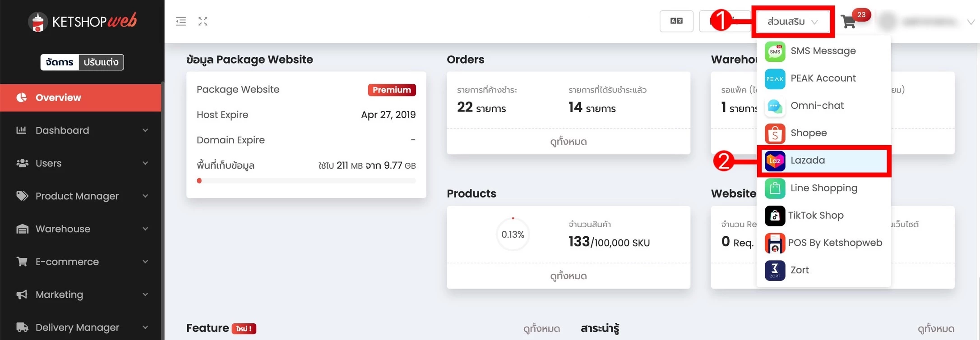Click the user profile avatar

tap(888, 21)
